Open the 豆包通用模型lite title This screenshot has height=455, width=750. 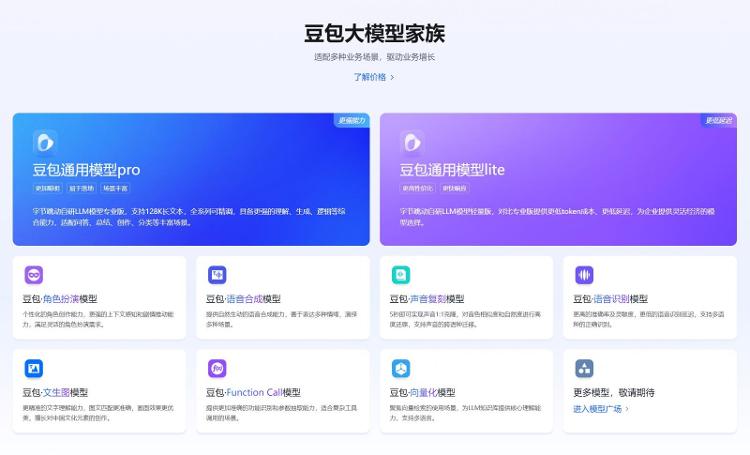pyautogui.click(x=452, y=170)
